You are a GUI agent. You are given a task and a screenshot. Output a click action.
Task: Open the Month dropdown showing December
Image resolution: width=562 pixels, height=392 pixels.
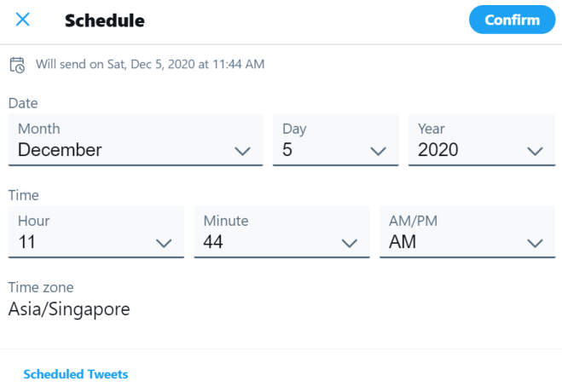pyautogui.click(x=136, y=140)
